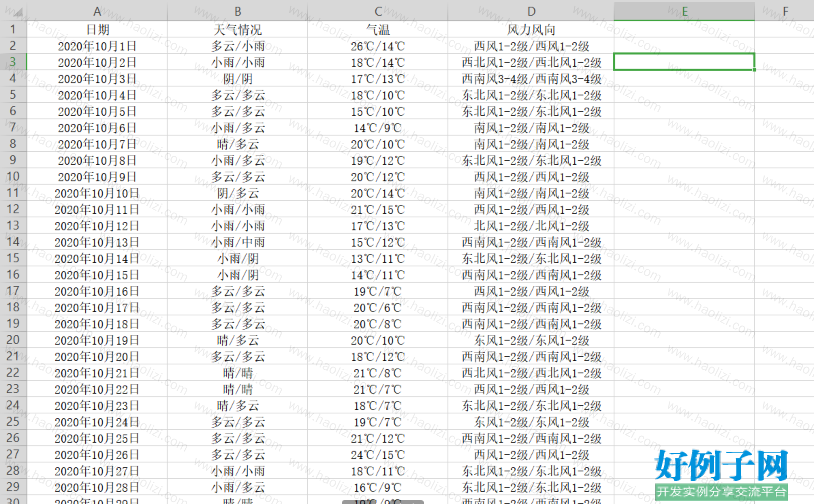Click wind cell 西风1-2级 in row 27
The image size is (814, 504).
pos(531,454)
